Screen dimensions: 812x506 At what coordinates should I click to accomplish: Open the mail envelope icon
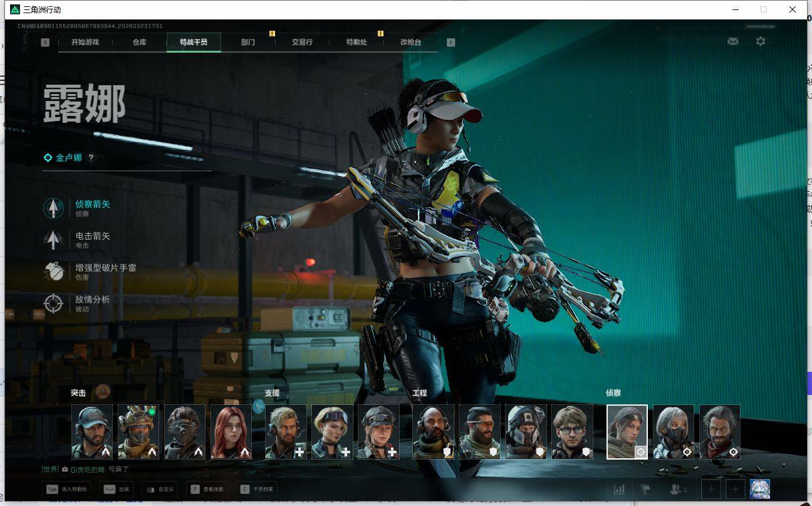click(732, 41)
